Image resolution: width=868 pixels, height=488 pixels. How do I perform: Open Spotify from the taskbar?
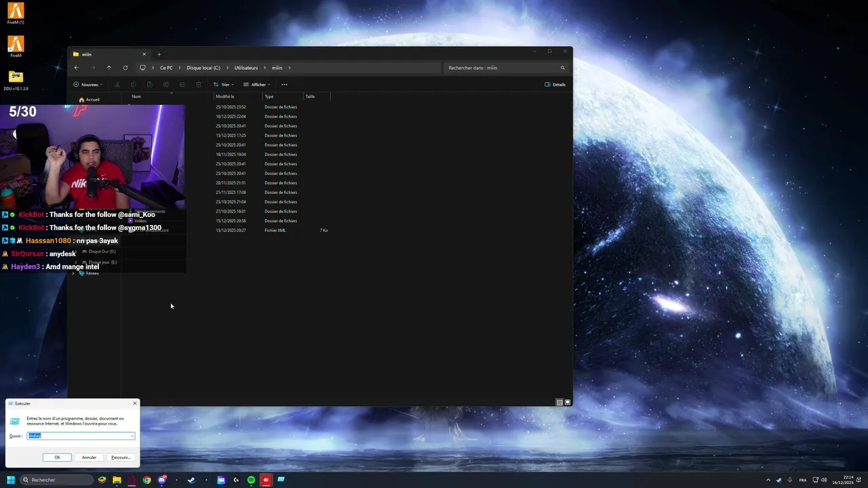pos(251,480)
